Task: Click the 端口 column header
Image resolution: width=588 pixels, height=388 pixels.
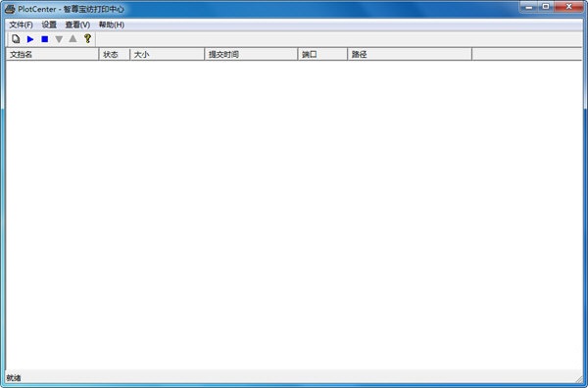Action: pyautogui.click(x=322, y=54)
